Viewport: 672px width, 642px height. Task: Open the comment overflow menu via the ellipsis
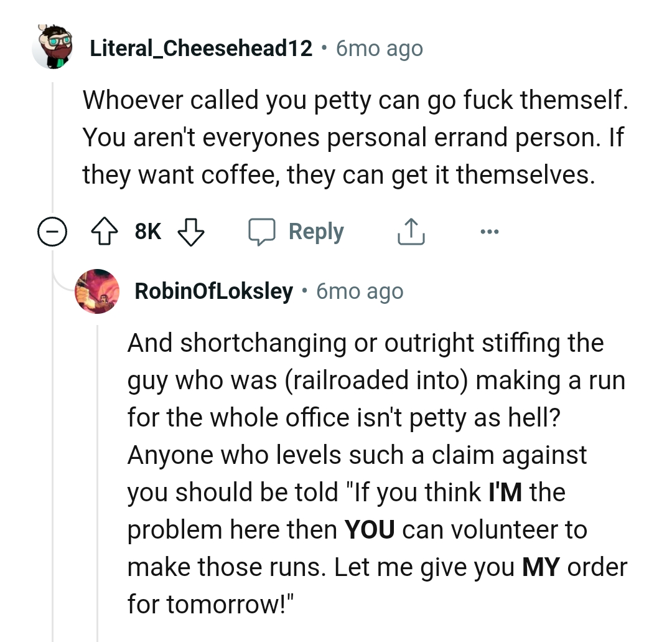coord(490,231)
